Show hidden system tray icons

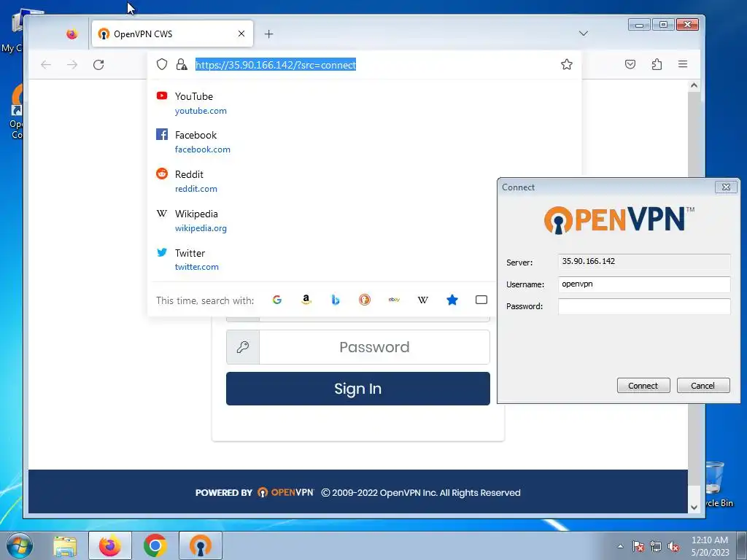pyautogui.click(x=620, y=546)
